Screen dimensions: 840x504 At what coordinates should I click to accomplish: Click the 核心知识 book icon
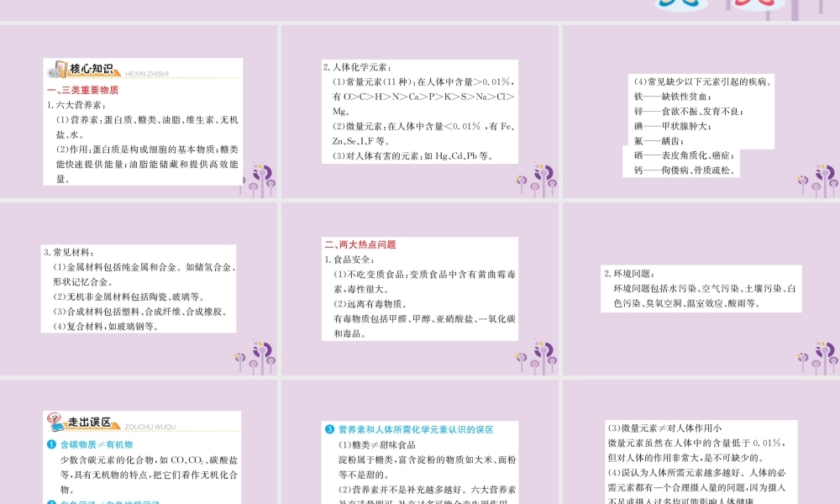(57, 70)
